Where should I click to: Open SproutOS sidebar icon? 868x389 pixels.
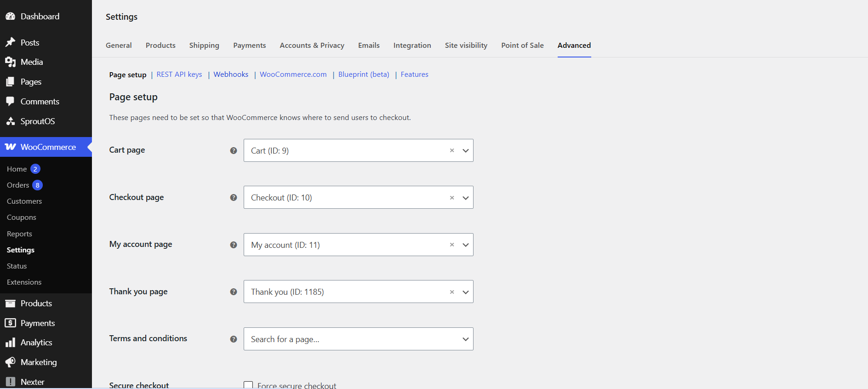10,121
